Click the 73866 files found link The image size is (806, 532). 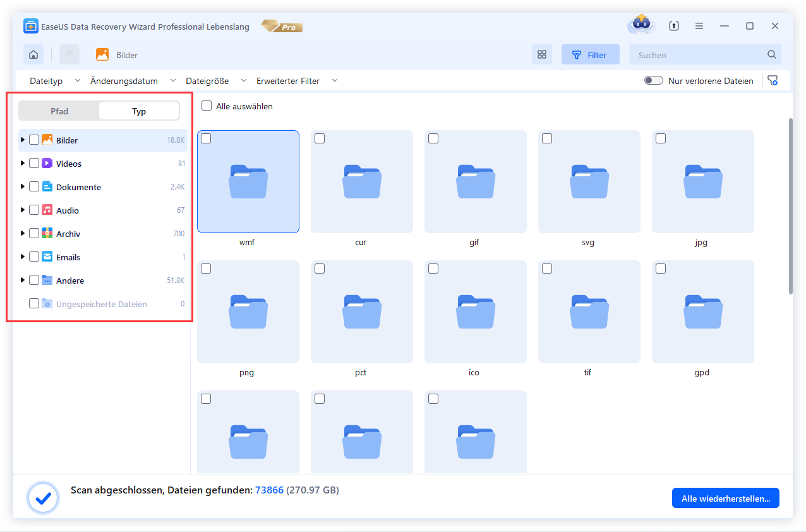(269, 490)
